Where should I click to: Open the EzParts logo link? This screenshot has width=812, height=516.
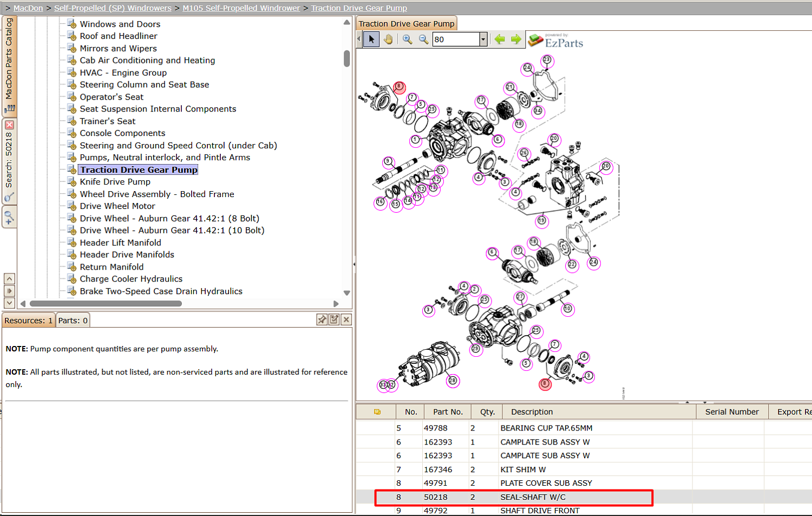tap(556, 41)
